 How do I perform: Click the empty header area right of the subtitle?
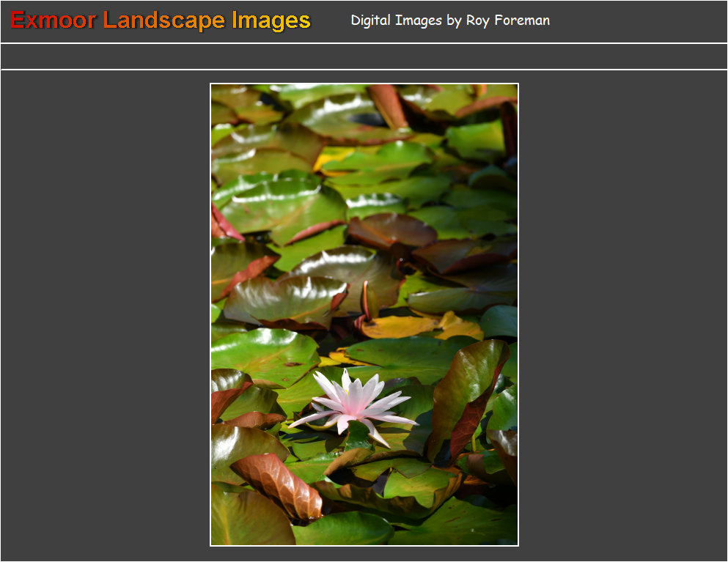pos(638,21)
